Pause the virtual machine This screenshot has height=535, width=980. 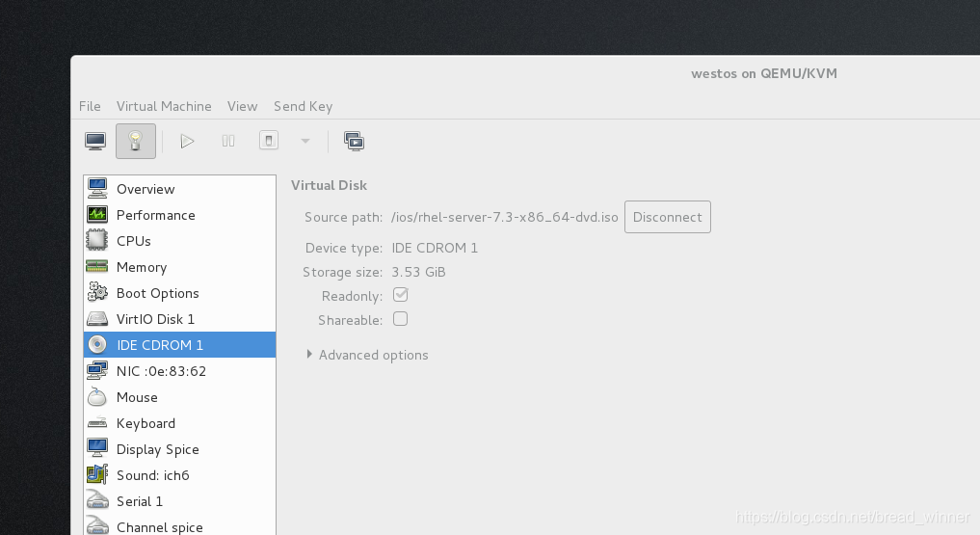coord(228,142)
